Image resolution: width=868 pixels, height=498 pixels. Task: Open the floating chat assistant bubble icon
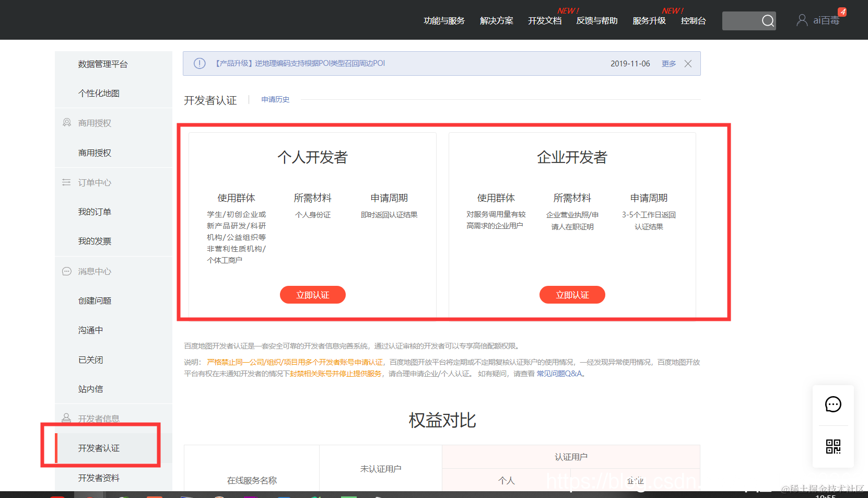pyautogui.click(x=833, y=404)
